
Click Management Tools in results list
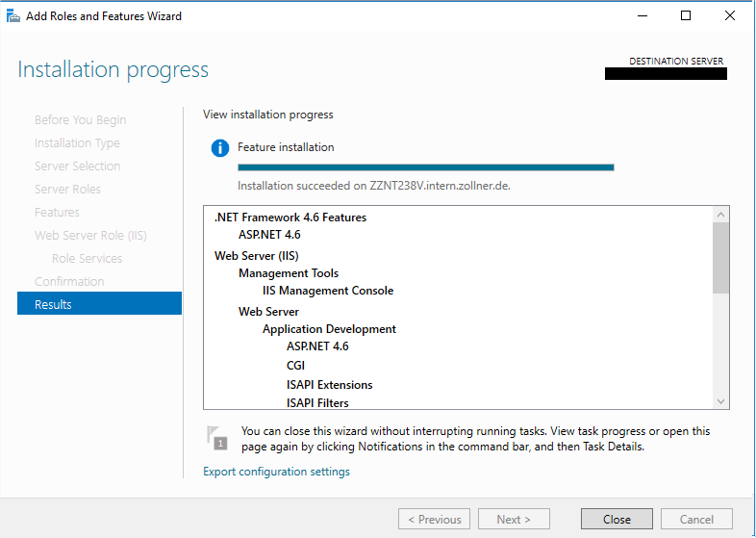(289, 273)
